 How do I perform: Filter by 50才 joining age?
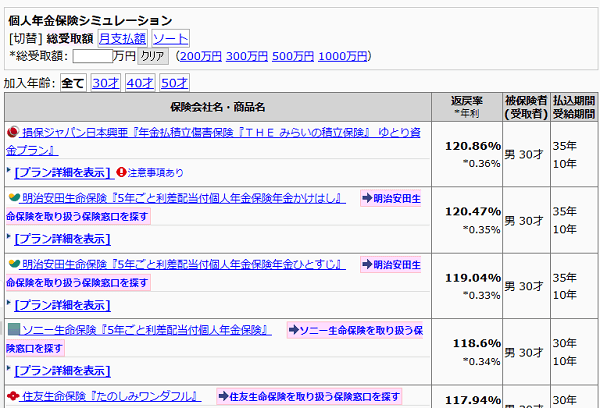(174, 83)
